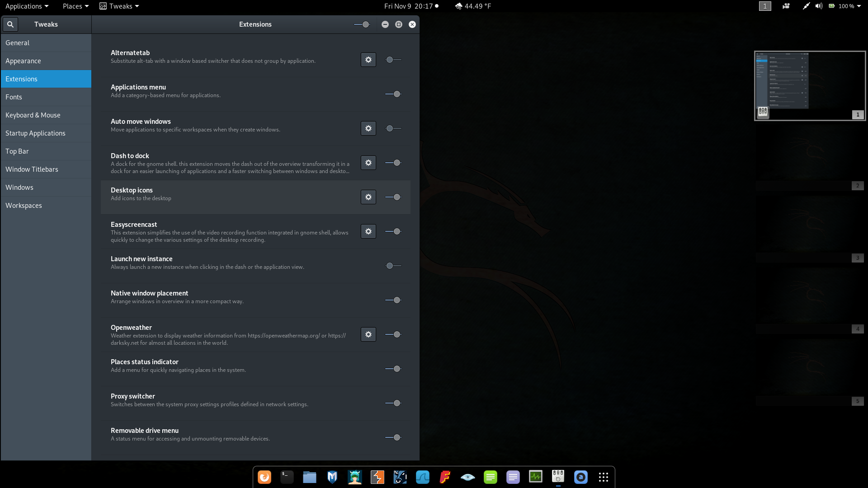The height and width of the screenshot is (488, 868).
Task: Open Dash to dock settings gear
Action: point(368,163)
